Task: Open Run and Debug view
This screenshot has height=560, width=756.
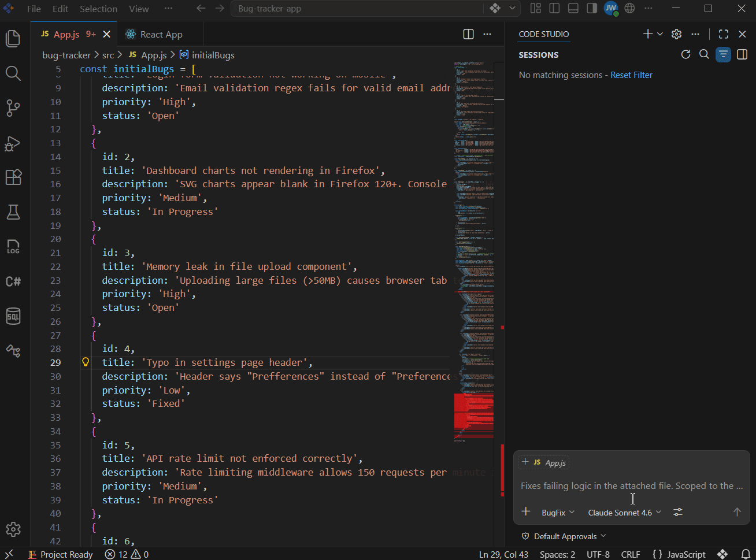Action: coord(13,143)
